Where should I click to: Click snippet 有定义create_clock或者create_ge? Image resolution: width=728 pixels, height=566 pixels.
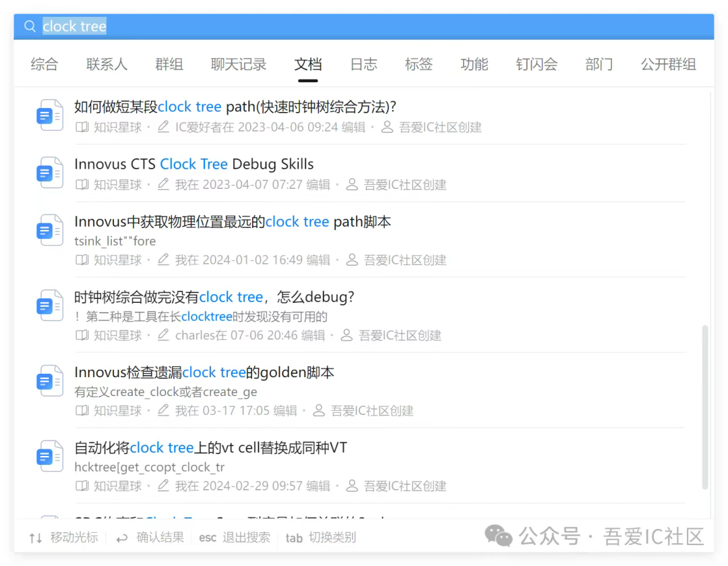166,392
